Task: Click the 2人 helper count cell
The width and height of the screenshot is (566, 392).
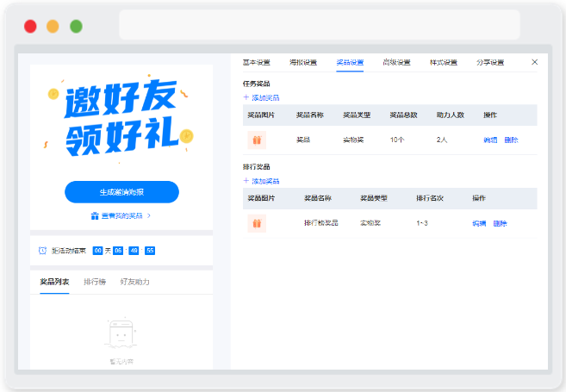Action: (x=442, y=140)
